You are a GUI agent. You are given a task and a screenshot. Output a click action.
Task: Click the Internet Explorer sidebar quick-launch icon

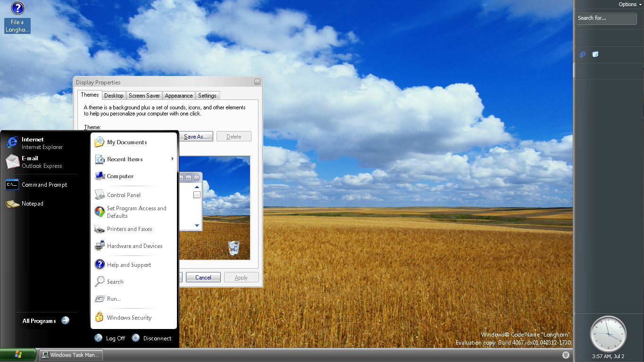point(583,54)
